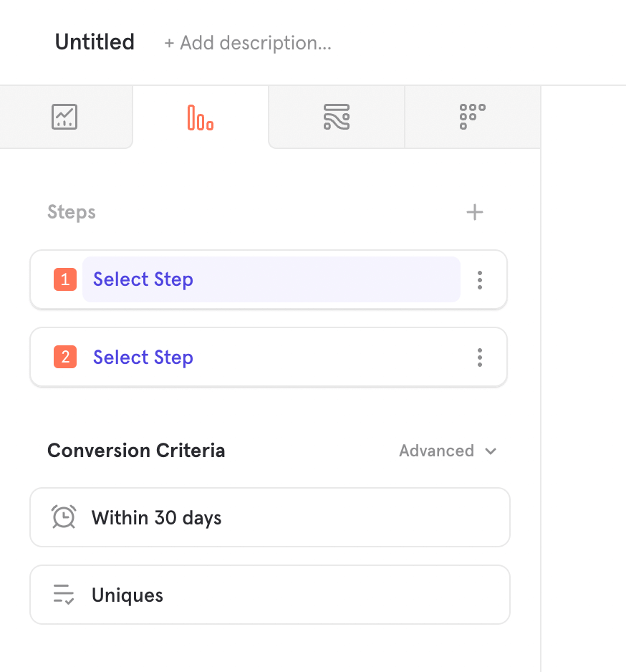Choose an event for second Select Step

(x=143, y=357)
